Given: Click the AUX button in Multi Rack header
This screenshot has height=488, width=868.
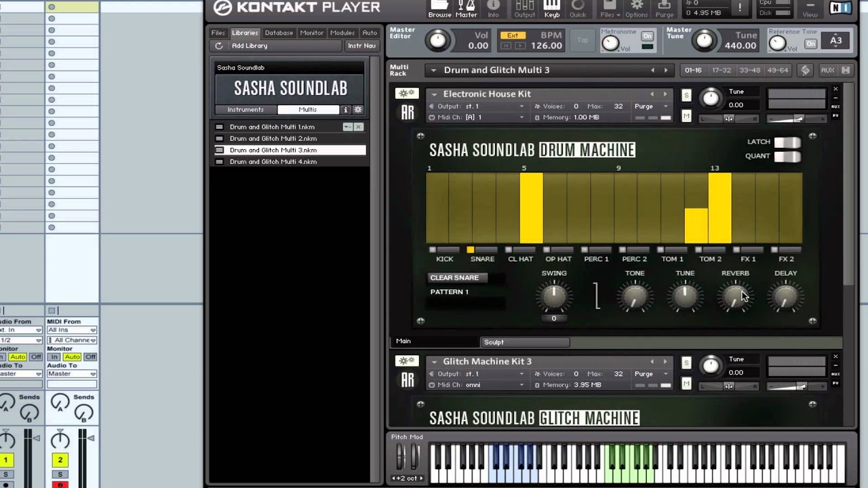Looking at the screenshot, I should [827, 70].
